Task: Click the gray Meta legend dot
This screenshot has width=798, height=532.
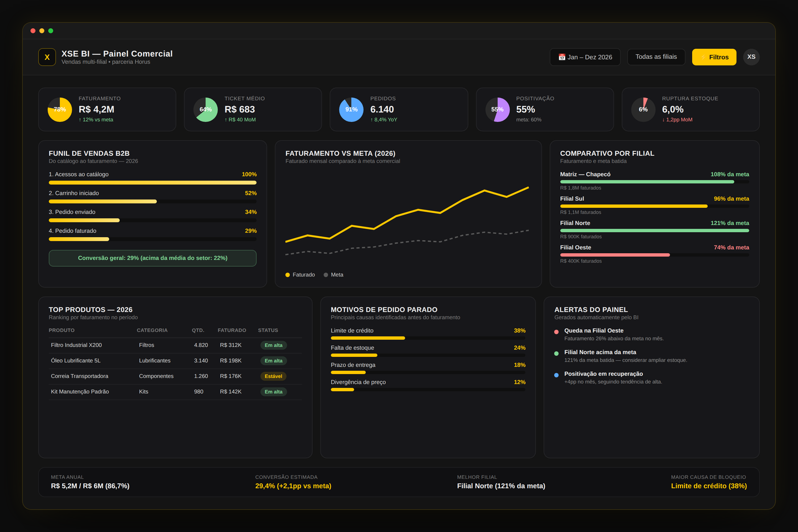Action: (x=326, y=275)
